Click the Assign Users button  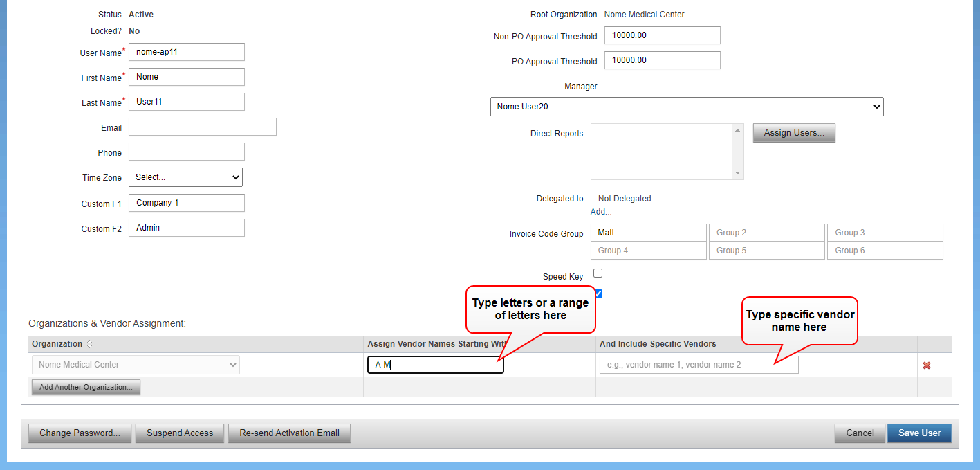[x=793, y=133]
